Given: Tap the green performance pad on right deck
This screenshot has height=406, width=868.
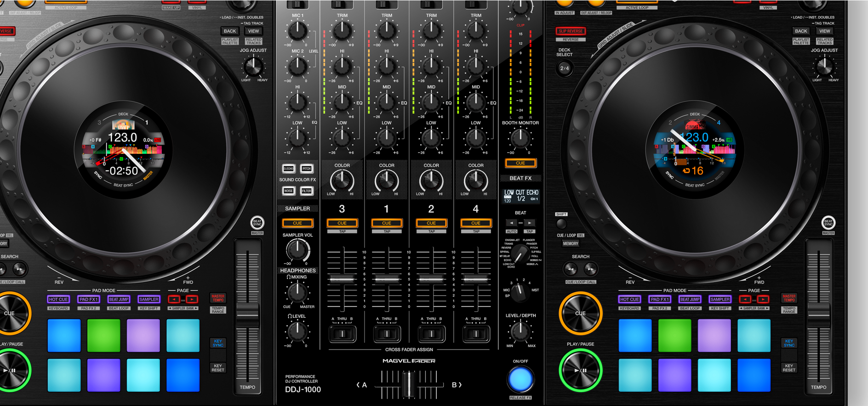Looking at the screenshot, I should click(x=674, y=335).
